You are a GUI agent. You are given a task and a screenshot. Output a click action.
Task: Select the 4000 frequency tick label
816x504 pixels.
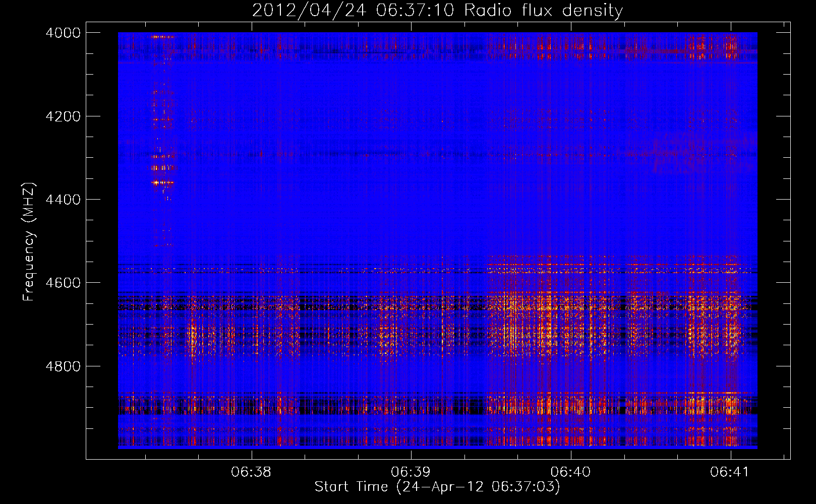coord(63,33)
